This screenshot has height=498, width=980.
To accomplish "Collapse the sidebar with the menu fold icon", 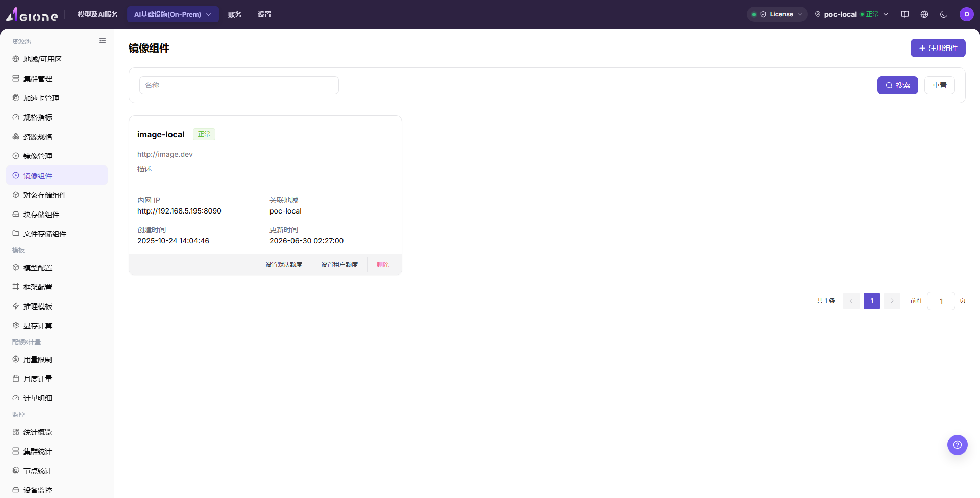I will (102, 41).
